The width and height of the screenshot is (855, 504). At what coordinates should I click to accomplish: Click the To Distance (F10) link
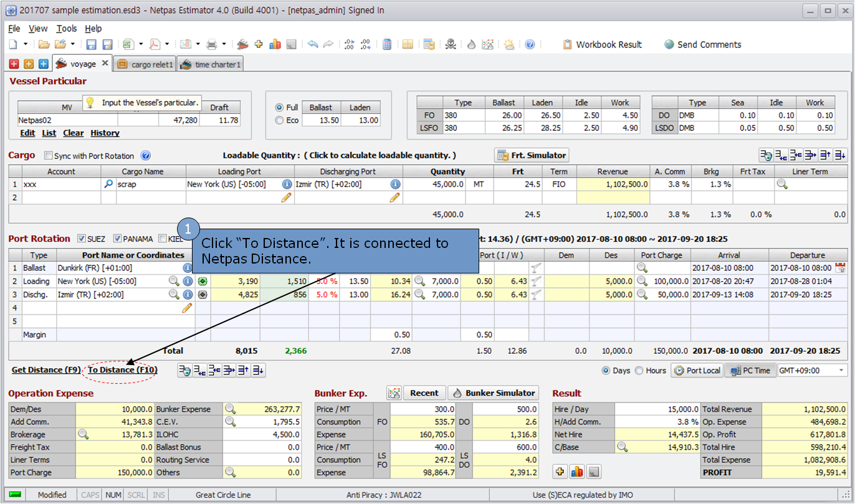(x=123, y=370)
